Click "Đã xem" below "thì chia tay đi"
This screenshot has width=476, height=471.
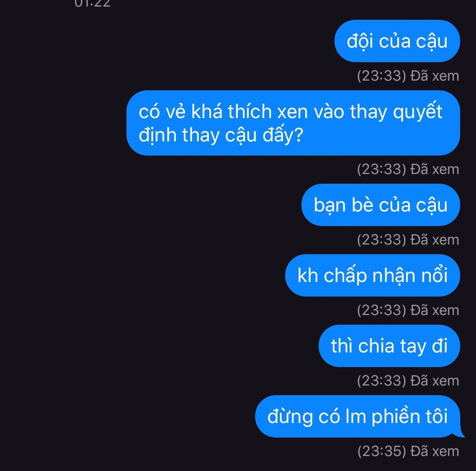coord(435,381)
